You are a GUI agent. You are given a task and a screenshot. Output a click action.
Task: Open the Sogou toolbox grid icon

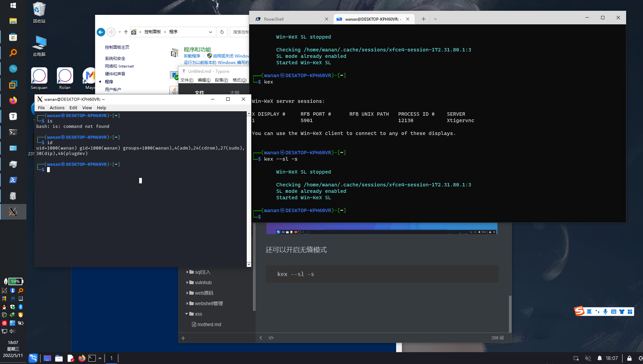(630, 312)
